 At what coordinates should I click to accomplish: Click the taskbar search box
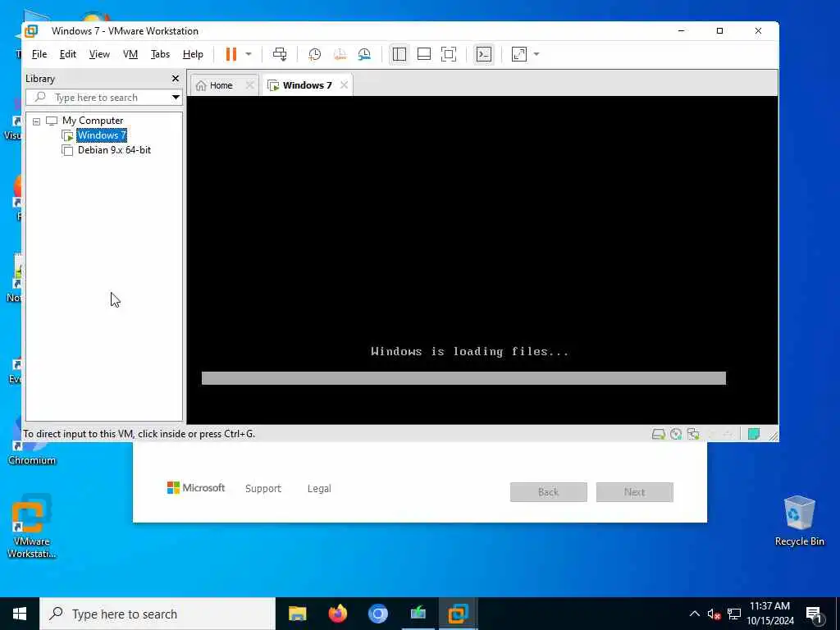point(157,614)
